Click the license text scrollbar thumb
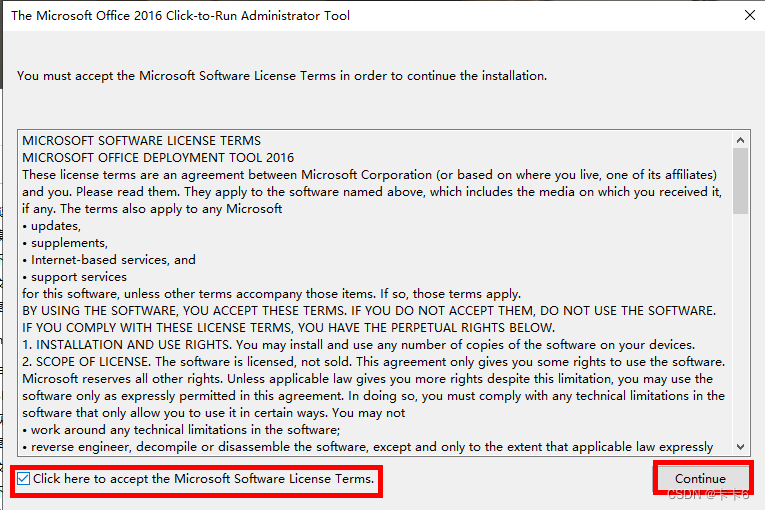 [x=741, y=180]
